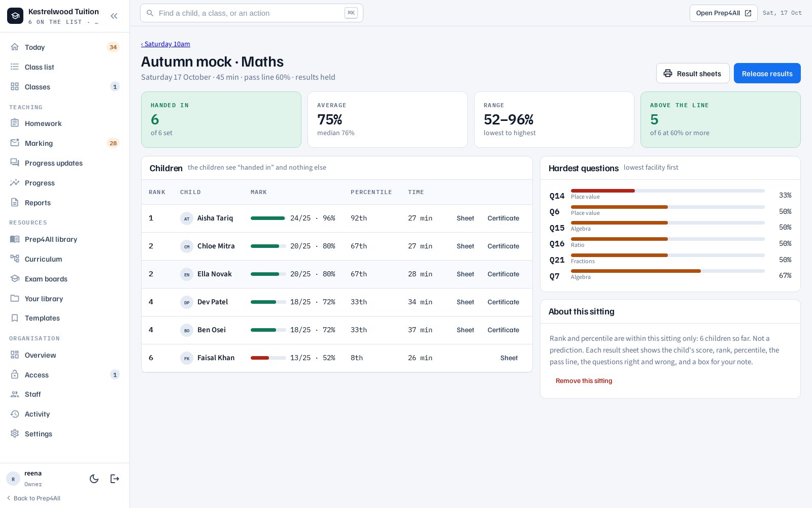The image size is (812, 508).
Task: Click the Overview grid icon
Action: (15, 355)
